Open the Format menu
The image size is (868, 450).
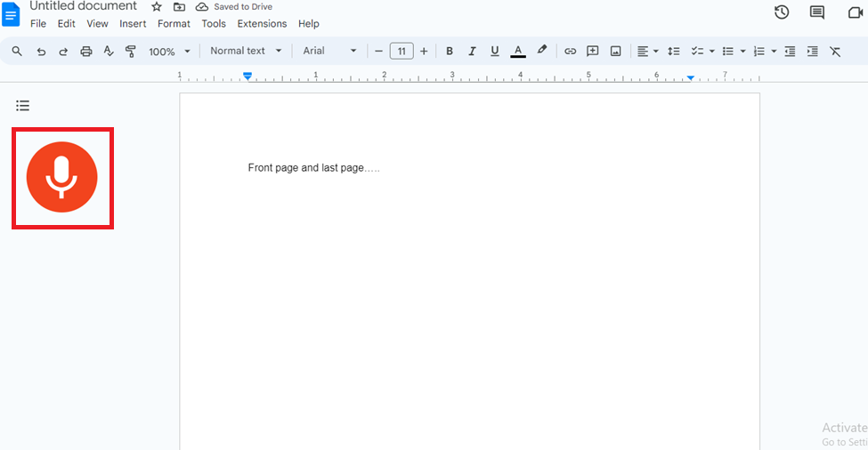174,24
